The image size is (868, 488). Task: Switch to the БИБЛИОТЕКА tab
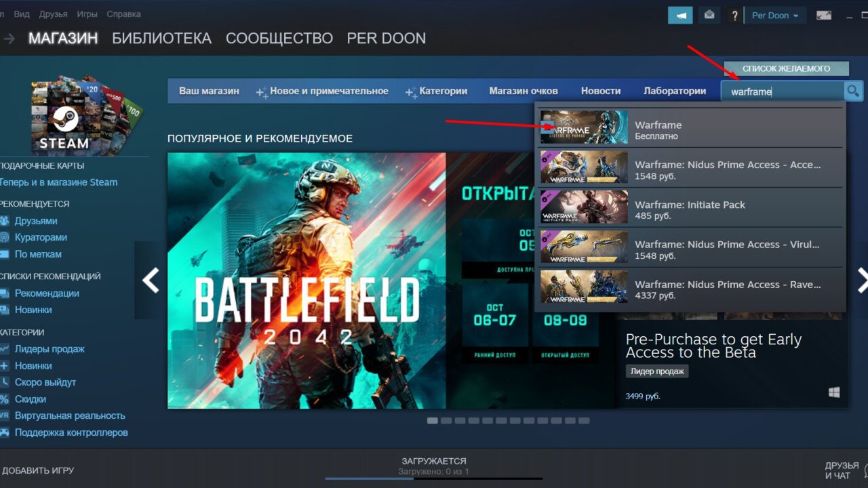[161, 38]
